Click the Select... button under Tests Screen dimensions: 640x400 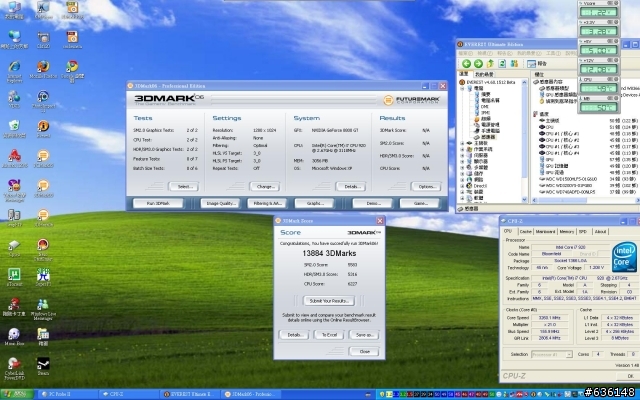(184, 187)
